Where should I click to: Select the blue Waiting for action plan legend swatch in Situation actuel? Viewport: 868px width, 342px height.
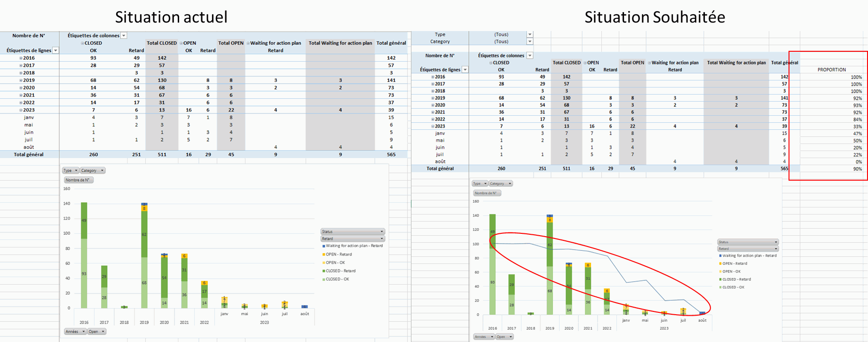[324, 246]
